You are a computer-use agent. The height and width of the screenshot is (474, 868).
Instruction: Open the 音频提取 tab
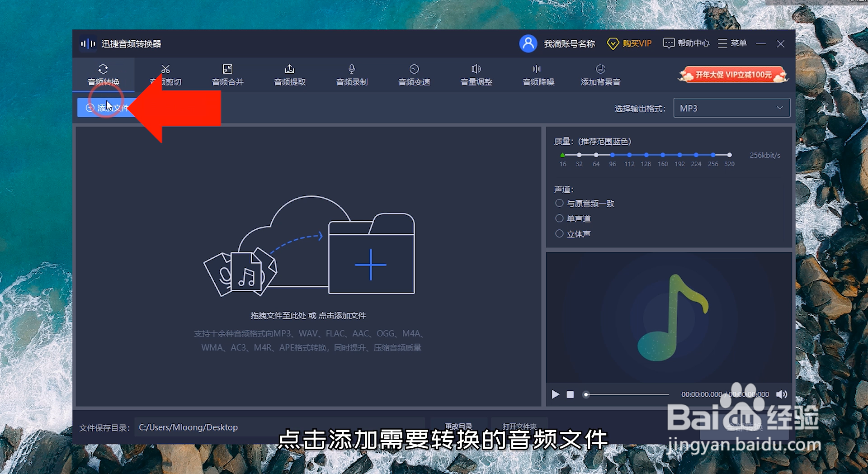[290, 75]
